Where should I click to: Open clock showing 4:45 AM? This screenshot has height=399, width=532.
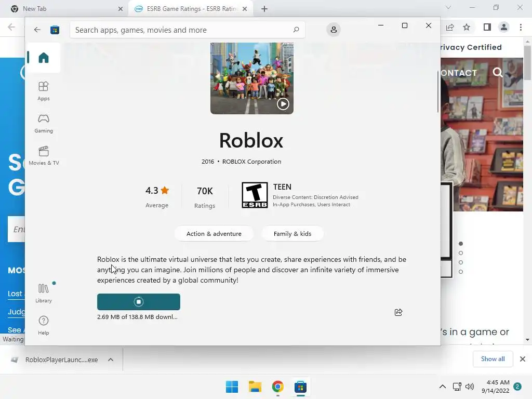pyautogui.click(x=495, y=387)
